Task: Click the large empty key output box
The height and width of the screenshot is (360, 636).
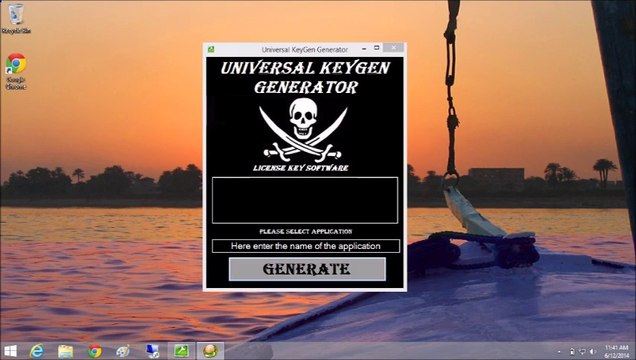Action: (305, 200)
